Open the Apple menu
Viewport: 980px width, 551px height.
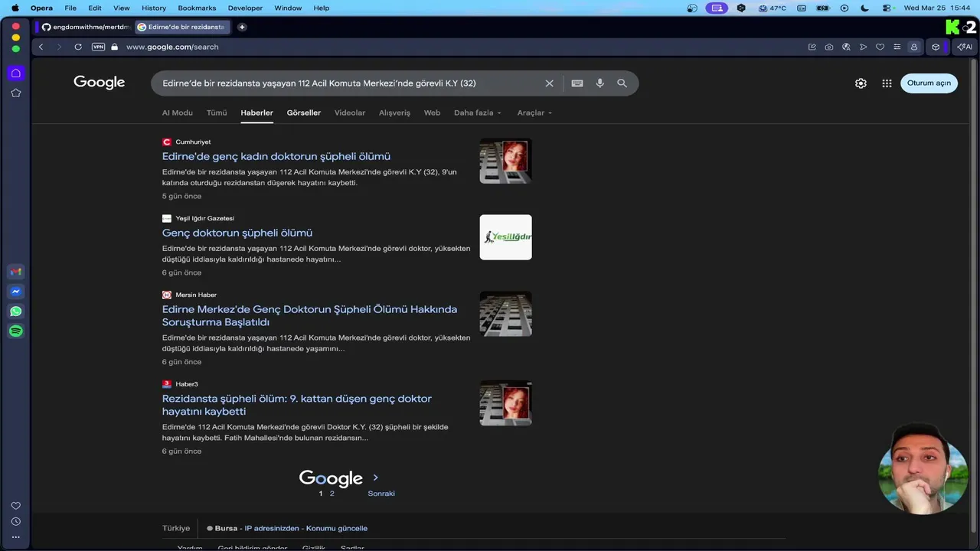[x=15, y=8]
